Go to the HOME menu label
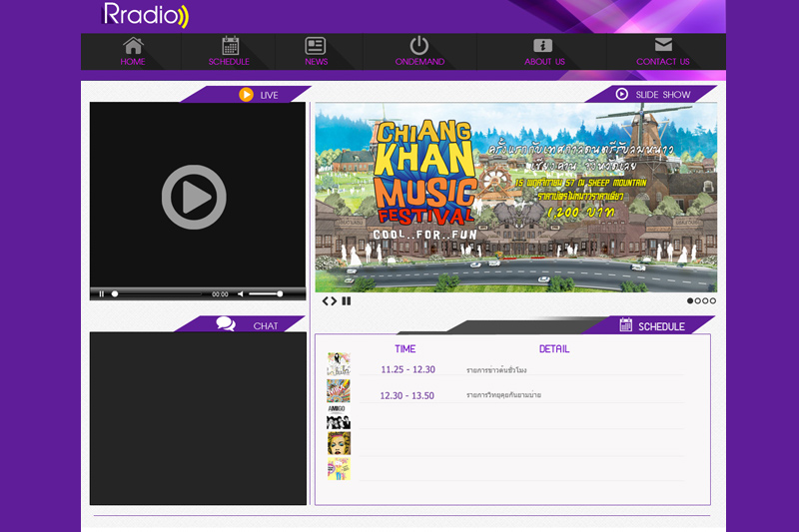The image size is (799, 532). [x=133, y=62]
